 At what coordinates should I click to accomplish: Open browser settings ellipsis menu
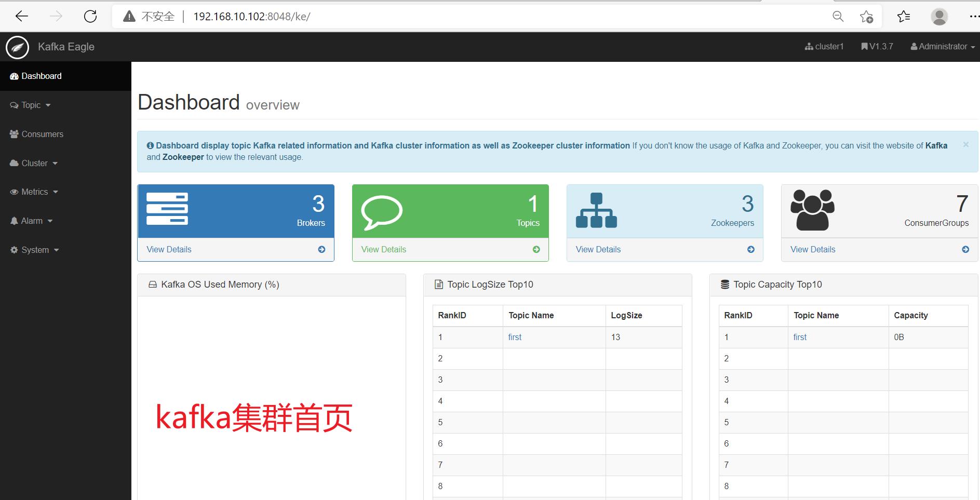pyautogui.click(x=974, y=17)
